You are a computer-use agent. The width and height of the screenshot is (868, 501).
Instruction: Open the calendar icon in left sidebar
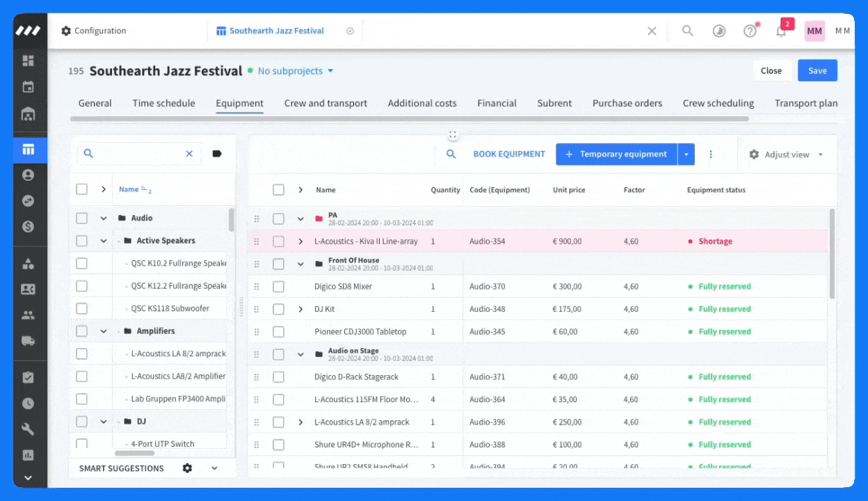coord(29,87)
